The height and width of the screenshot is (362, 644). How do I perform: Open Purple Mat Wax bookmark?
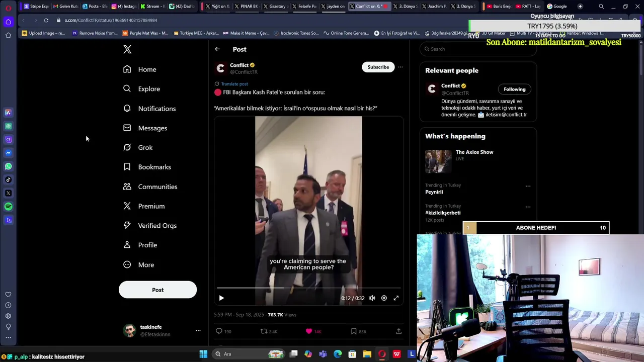[145, 33]
